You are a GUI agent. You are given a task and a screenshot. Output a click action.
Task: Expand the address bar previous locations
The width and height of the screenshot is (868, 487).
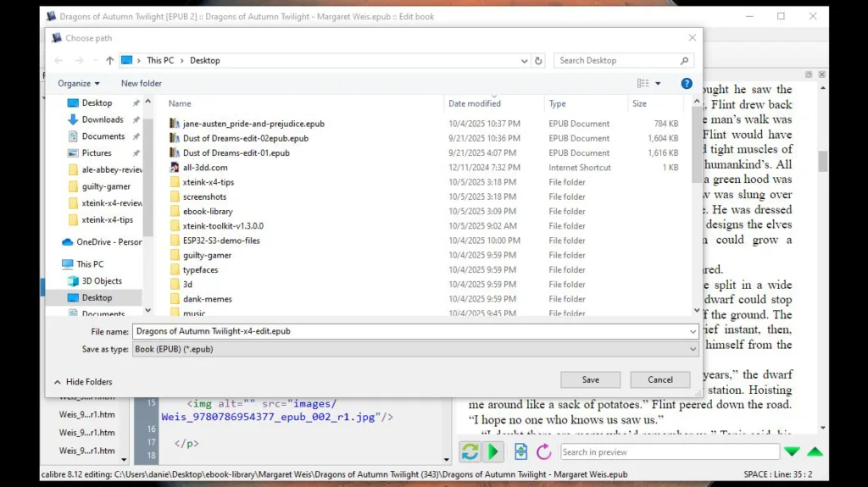pyautogui.click(x=524, y=61)
